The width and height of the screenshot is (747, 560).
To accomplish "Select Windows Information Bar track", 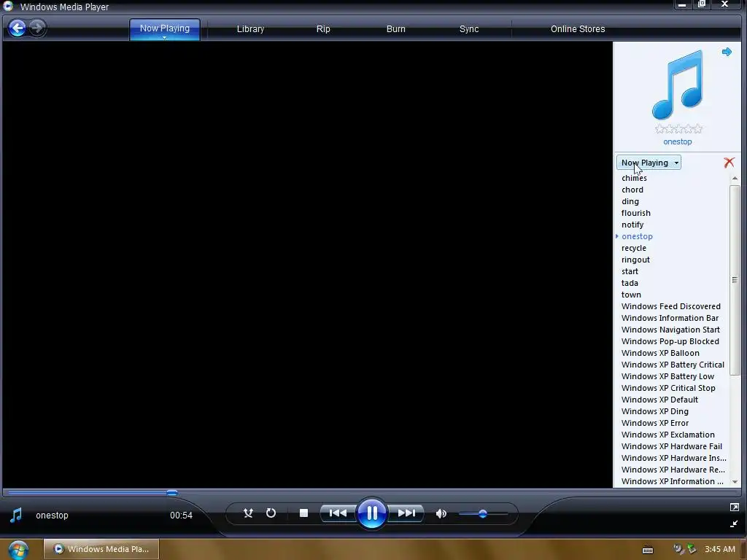I will point(670,318).
